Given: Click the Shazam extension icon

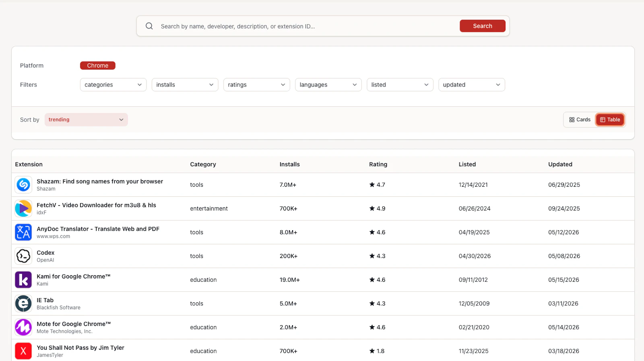Looking at the screenshot, I should tap(23, 185).
